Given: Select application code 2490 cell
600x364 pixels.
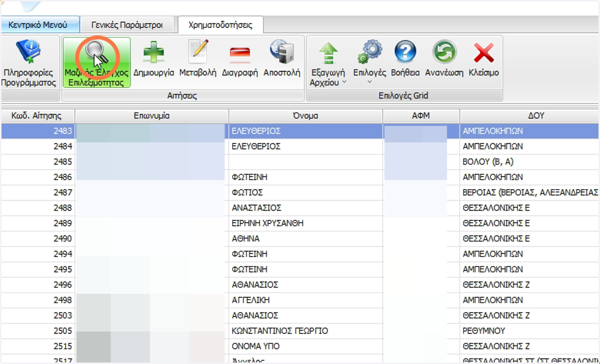Looking at the screenshot, I should (37, 239).
